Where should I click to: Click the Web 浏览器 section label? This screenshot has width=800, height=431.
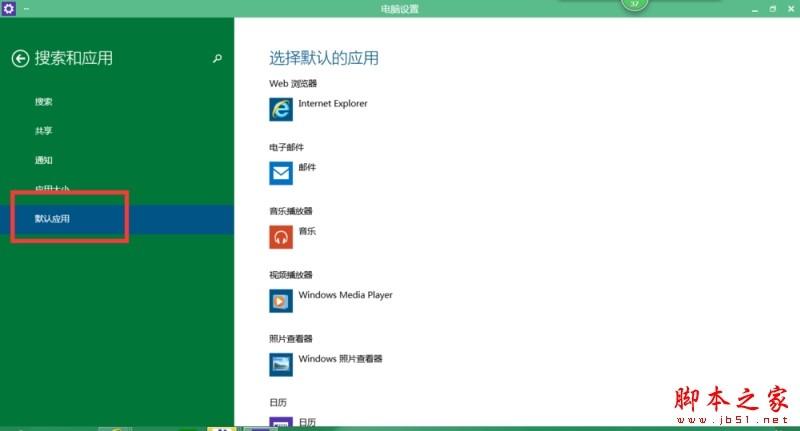point(293,83)
